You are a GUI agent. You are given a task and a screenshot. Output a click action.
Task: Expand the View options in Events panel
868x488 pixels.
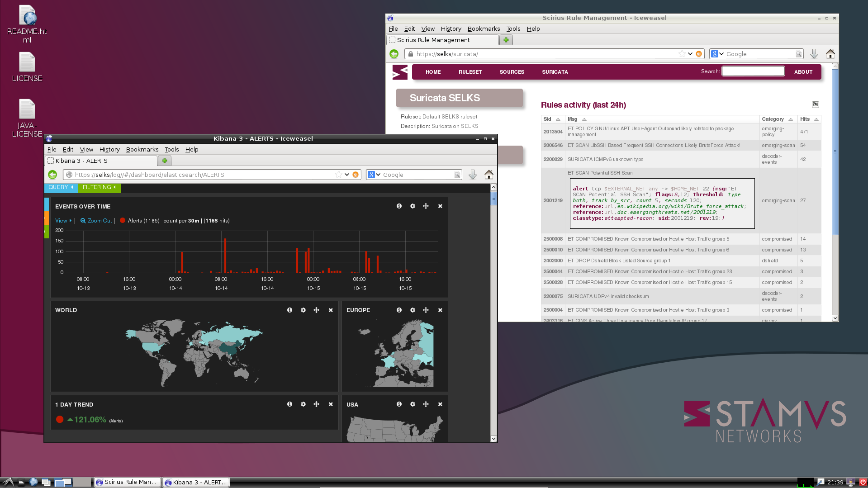click(x=63, y=221)
